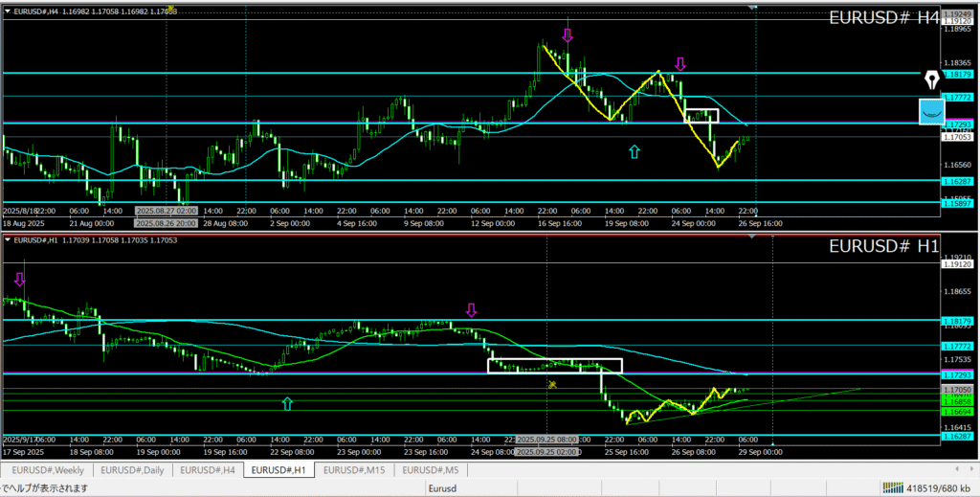980x497 pixels.
Task: Open the EURUSD#,M15 chart tab
Action: click(354, 470)
